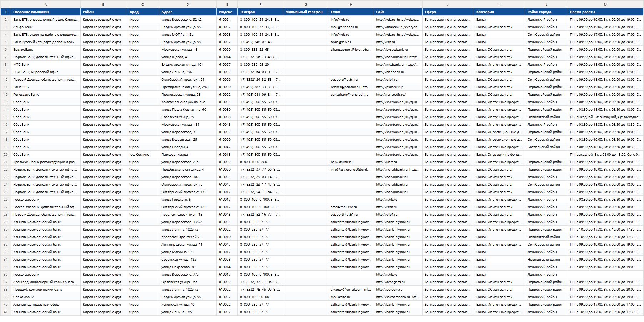Select postal index cell '610913'

[x=227, y=155]
